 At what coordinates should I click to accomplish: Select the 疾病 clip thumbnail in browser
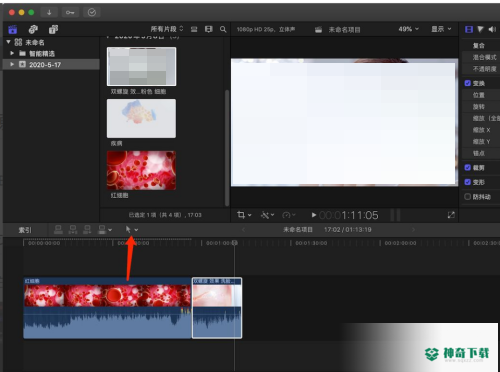pos(141,118)
